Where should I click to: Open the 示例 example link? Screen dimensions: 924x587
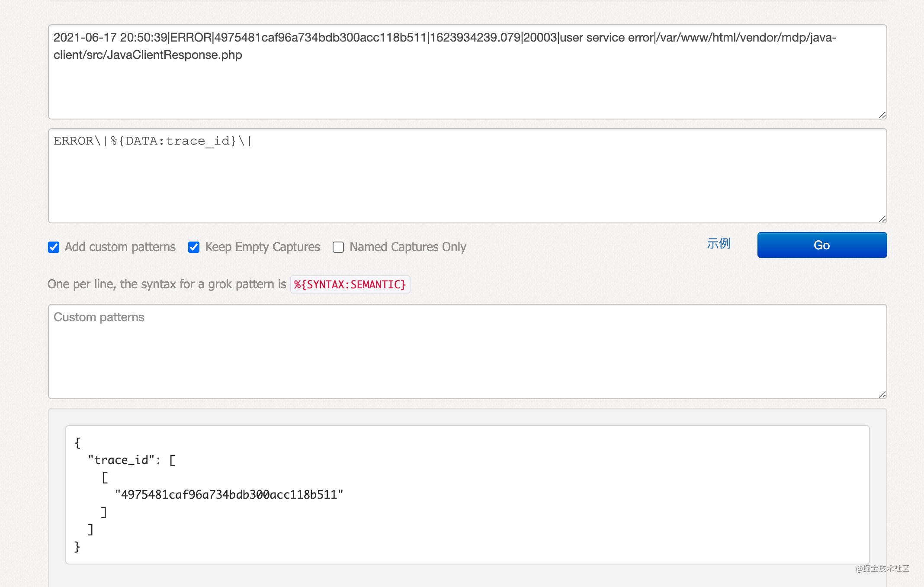(719, 244)
